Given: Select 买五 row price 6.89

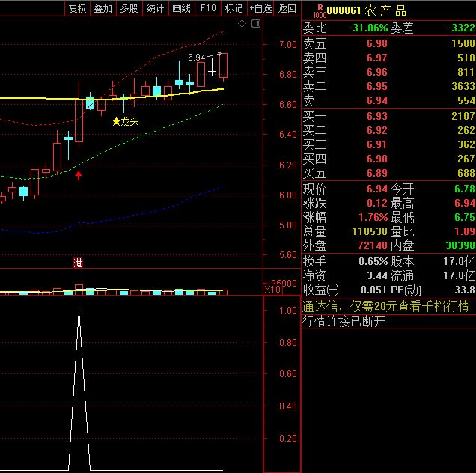Looking at the screenshot, I should pyautogui.click(x=377, y=174).
